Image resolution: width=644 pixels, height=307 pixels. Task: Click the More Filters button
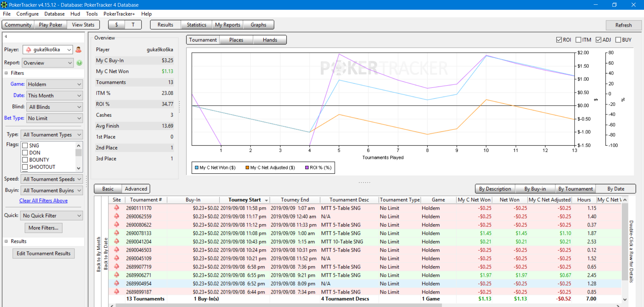[x=43, y=228]
